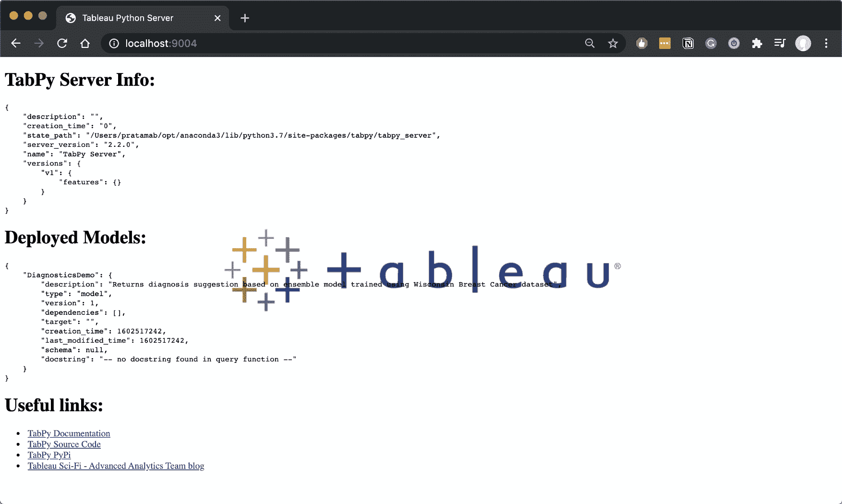This screenshot has width=842, height=504.
Task: Click the macOS yellow minimize button
Action: 28,16
